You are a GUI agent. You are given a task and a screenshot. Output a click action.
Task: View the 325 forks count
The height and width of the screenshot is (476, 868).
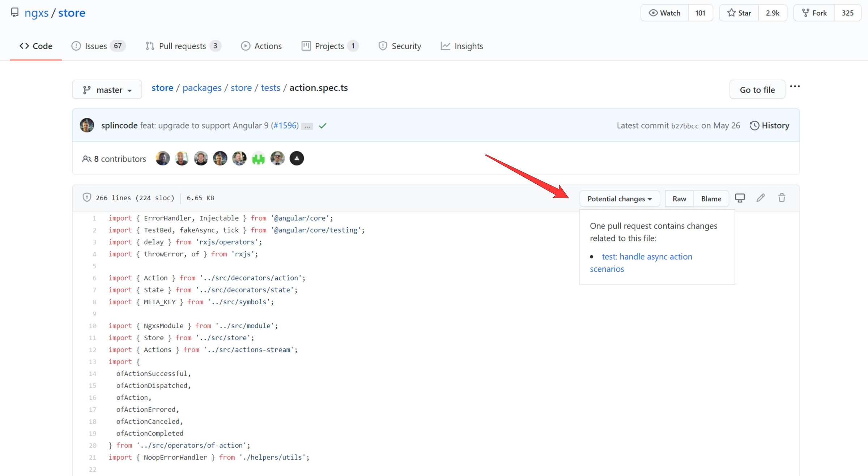[x=848, y=13]
